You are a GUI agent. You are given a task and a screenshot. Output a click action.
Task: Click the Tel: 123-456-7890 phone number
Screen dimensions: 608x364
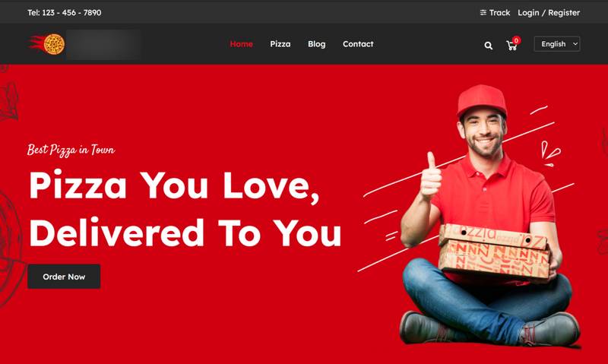65,12
